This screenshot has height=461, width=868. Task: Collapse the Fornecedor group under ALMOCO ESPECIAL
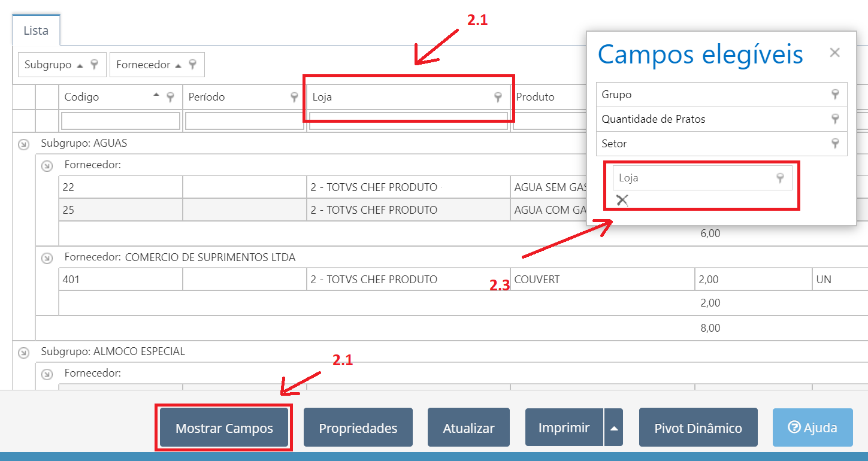[47, 374]
